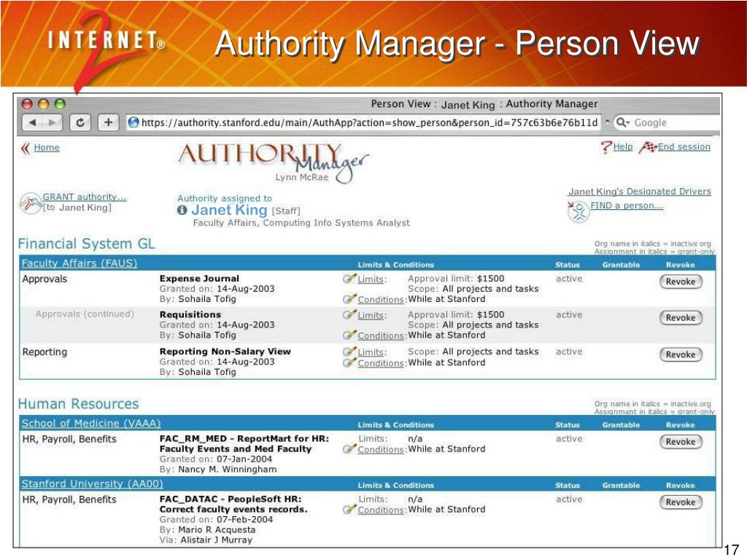747x560 pixels.
Task: Open Conditions link for FAC_DATAC PeopleSoft HR
Action: coord(381,510)
